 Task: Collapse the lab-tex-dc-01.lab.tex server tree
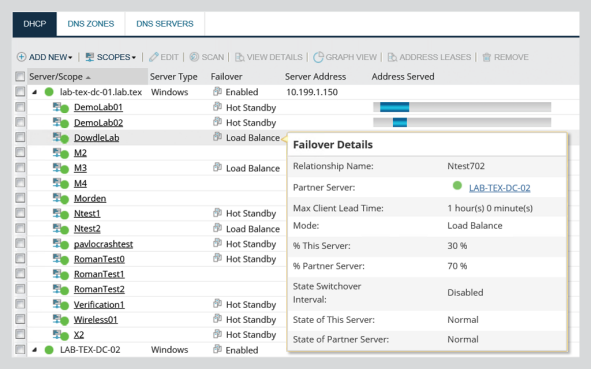point(34,92)
